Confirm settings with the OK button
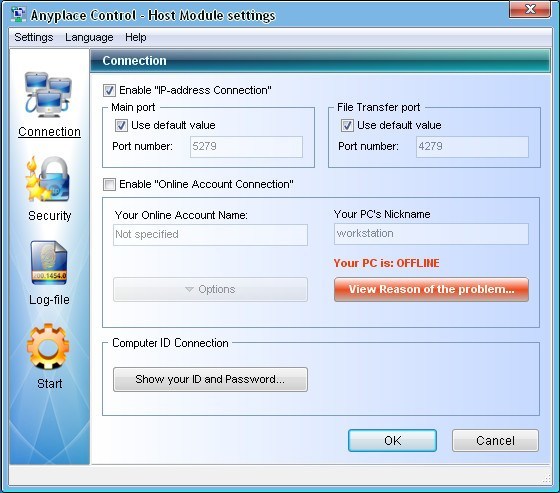This screenshot has width=560, height=493. (x=392, y=440)
